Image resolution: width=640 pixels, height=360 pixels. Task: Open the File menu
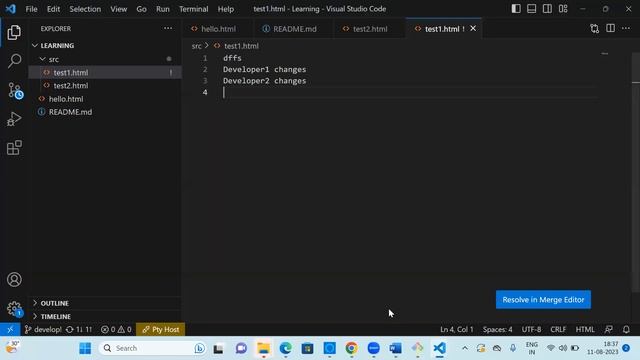[31, 9]
